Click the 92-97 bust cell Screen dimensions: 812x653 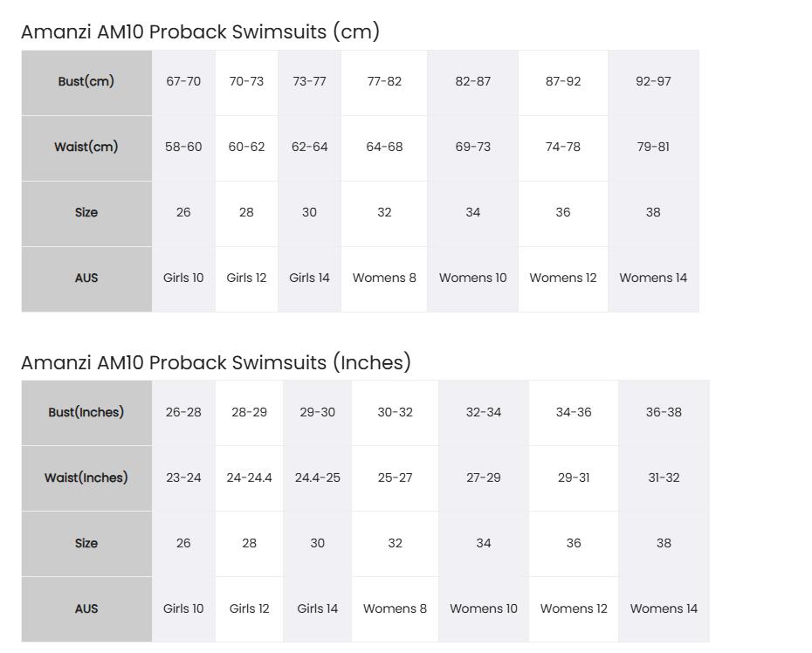pyautogui.click(x=654, y=82)
